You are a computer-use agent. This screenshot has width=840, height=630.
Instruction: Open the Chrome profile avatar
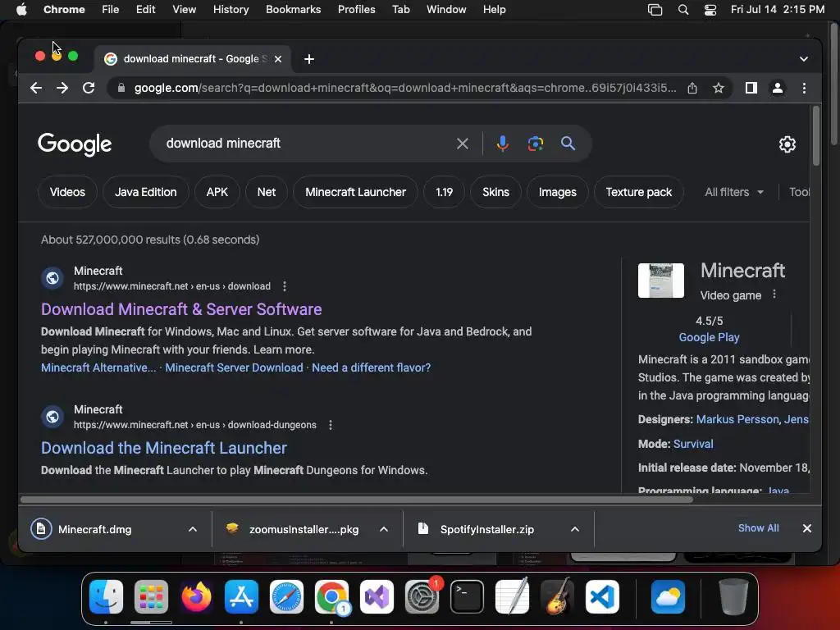pos(778,88)
